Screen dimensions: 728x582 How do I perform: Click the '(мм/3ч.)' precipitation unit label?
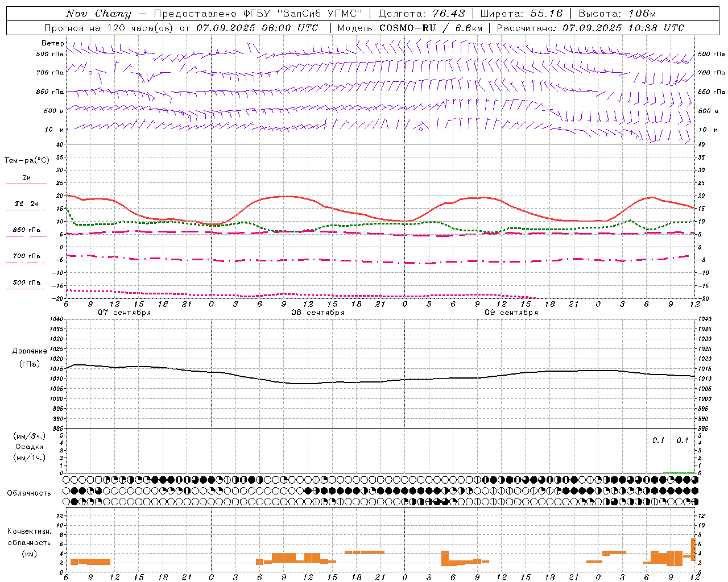click(30, 436)
